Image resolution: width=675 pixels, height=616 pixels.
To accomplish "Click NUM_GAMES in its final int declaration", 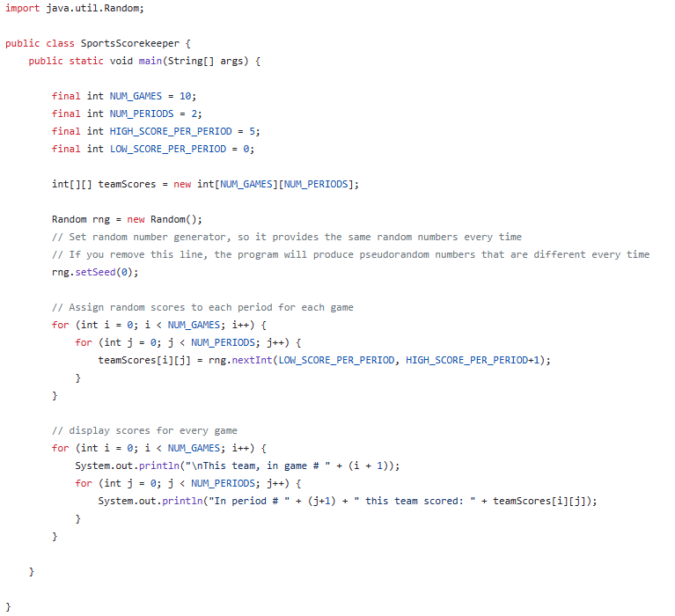I will coord(136,96).
